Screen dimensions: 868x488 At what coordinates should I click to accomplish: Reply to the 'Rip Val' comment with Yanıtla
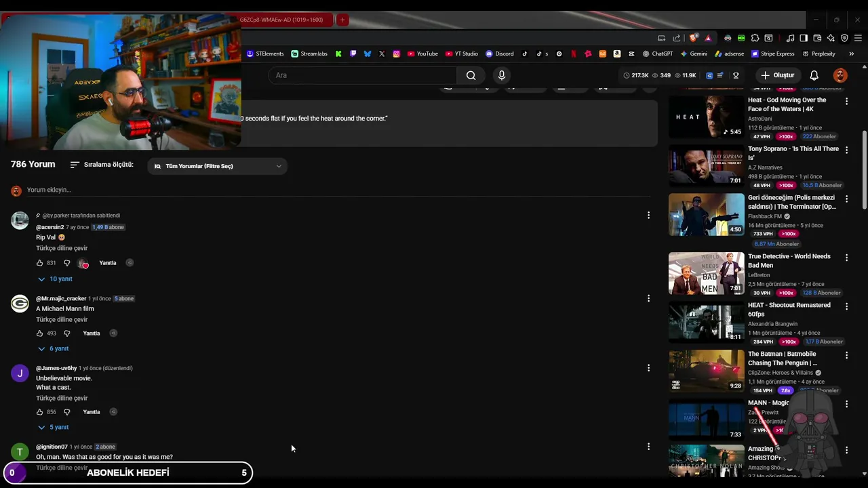pyautogui.click(x=108, y=263)
